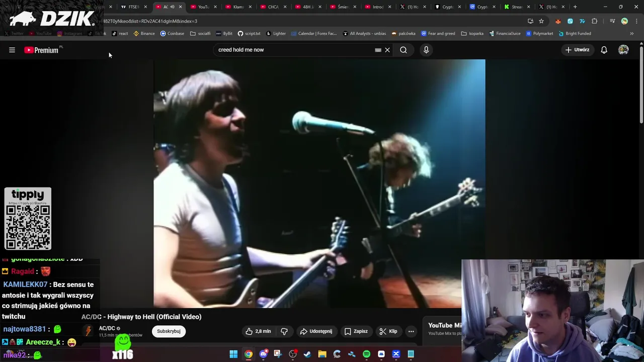Open the Chrome profile avatar

click(x=624, y=21)
